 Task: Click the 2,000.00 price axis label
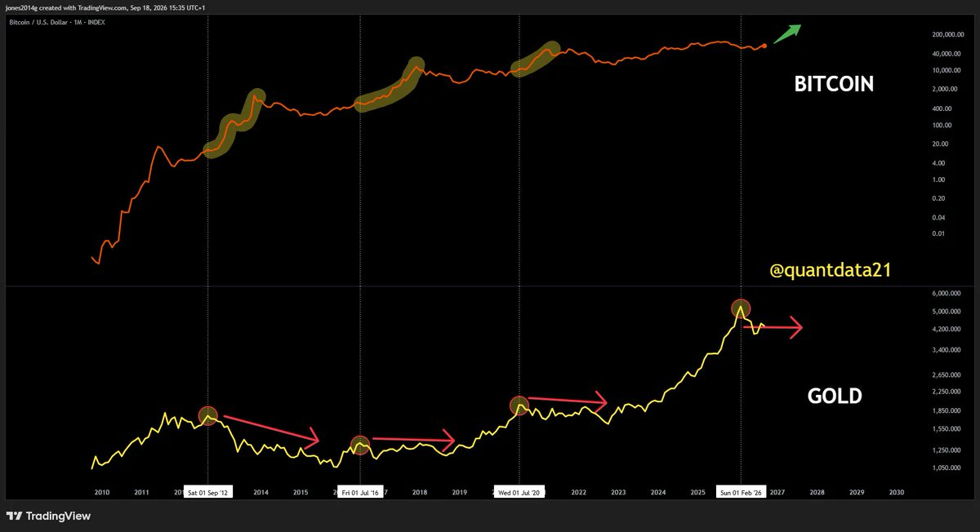tap(947, 89)
